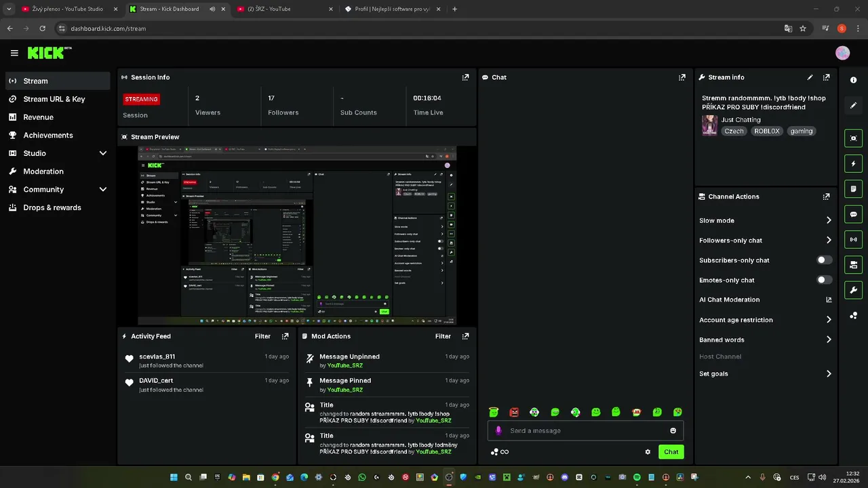Select Stream in the sidebar
This screenshot has height=488, width=868.
(x=58, y=81)
